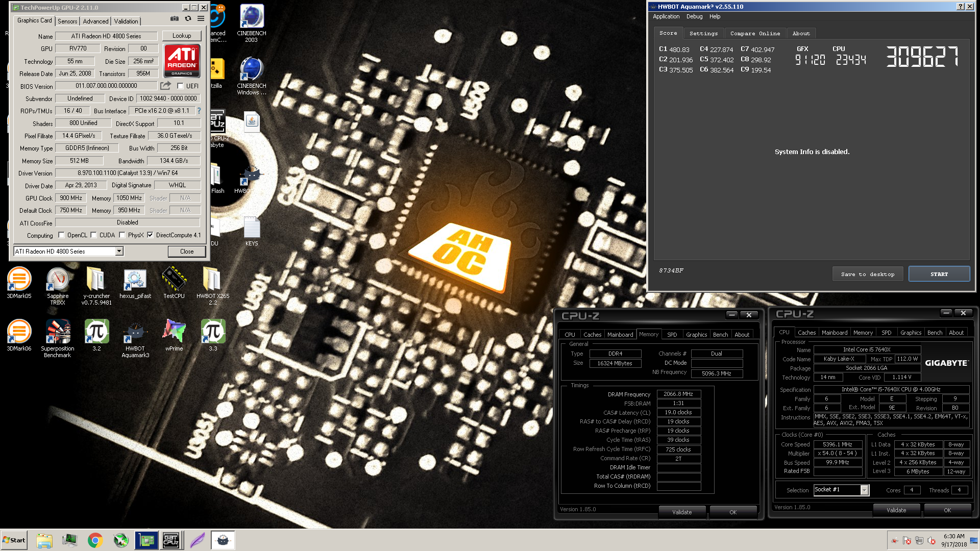Open the 3.2 SuperPi shortcut
Viewport: 980px width, 551px height.
[96, 336]
